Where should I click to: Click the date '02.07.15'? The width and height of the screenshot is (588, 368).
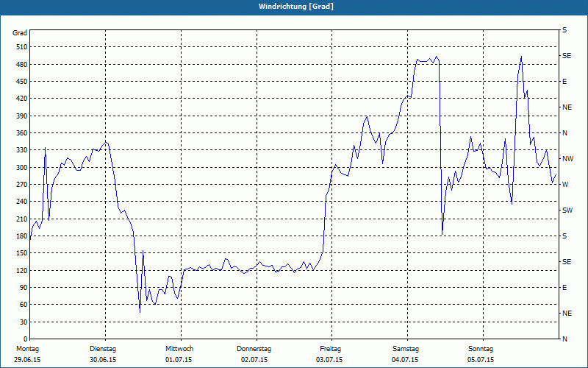[254, 360]
